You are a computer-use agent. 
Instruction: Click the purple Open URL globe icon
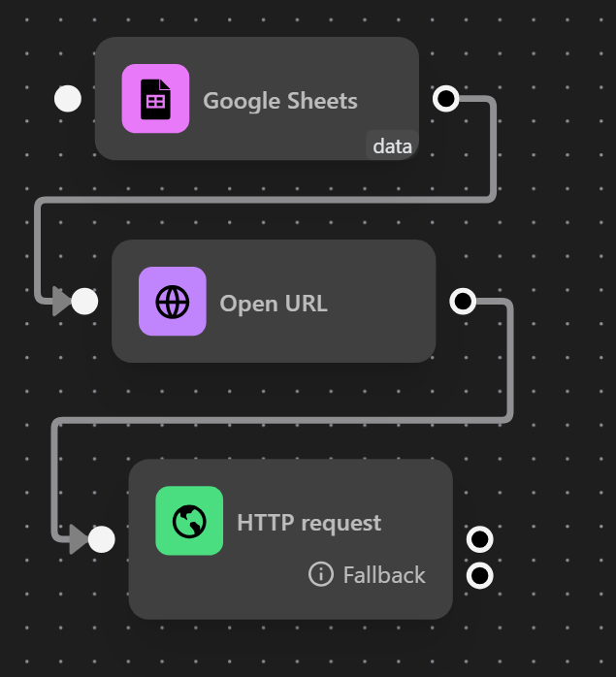[x=173, y=301]
